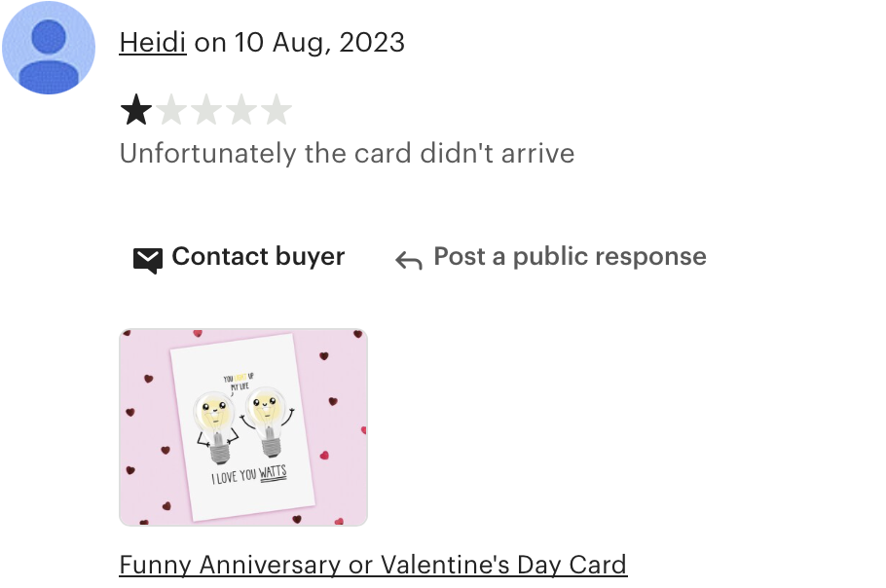This screenshot has width=886, height=588.
Task: Click the word Valentine's in the product title
Action: click(x=445, y=565)
